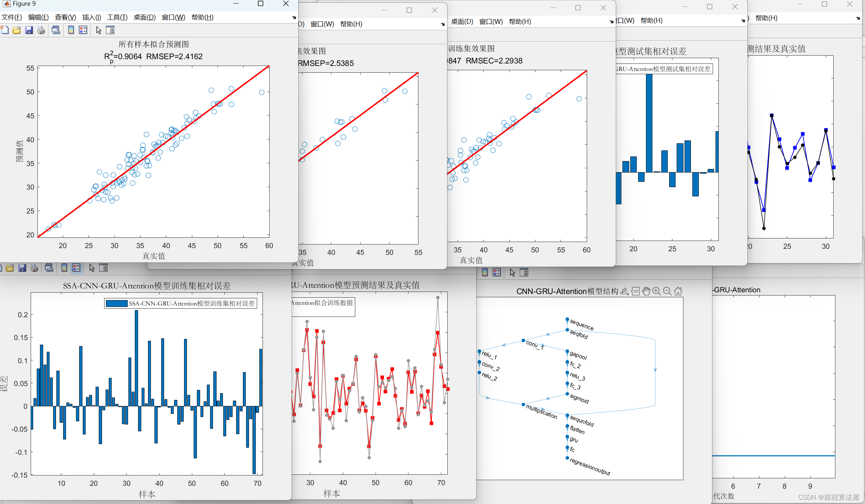Click Open File icon in Figure 9 toolbar
The width and height of the screenshot is (865, 504).
(x=17, y=30)
